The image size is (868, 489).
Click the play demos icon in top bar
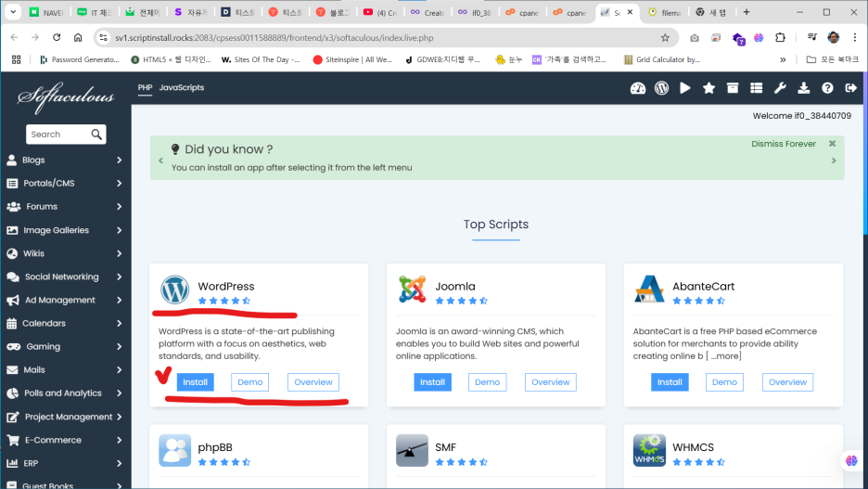[685, 88]
